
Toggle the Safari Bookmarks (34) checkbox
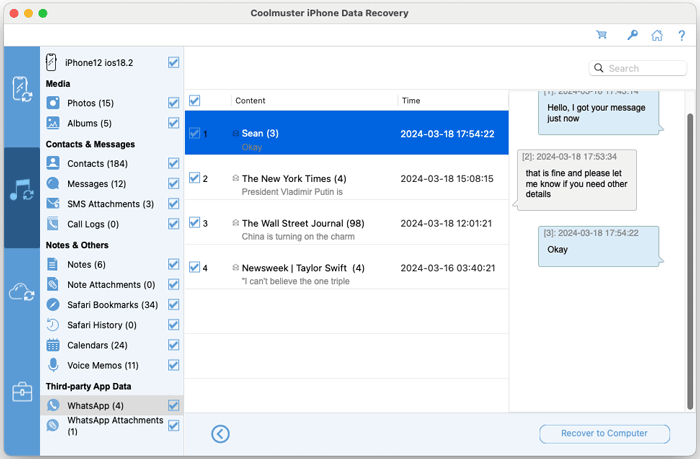(174, 304)
